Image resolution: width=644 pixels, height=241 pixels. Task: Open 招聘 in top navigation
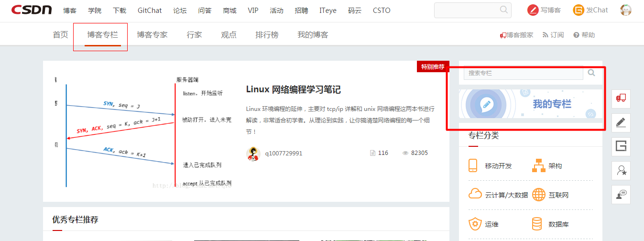pos(301,10)
